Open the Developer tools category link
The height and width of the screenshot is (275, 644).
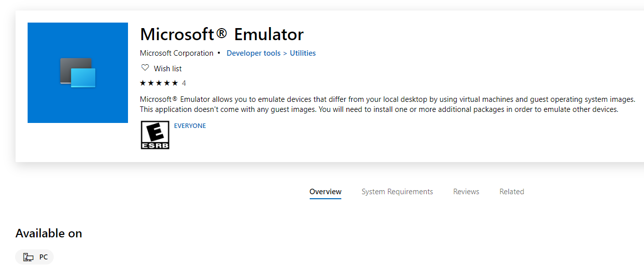click(x=253, y=53)
